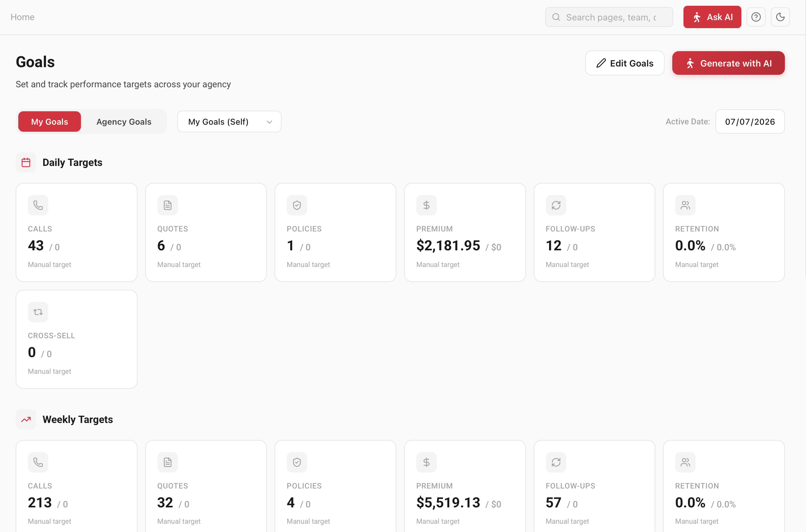This screenshot has width=806, height=532.
Task: Expand the My Goals (Self) dropdown
Action: click(229, 121)
